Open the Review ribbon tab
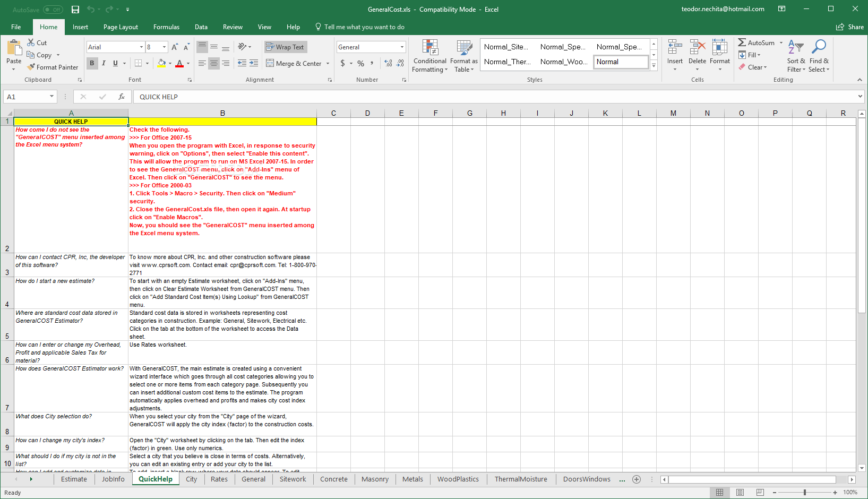The width and height of the screenshot is (868, 499). [233, 27]
